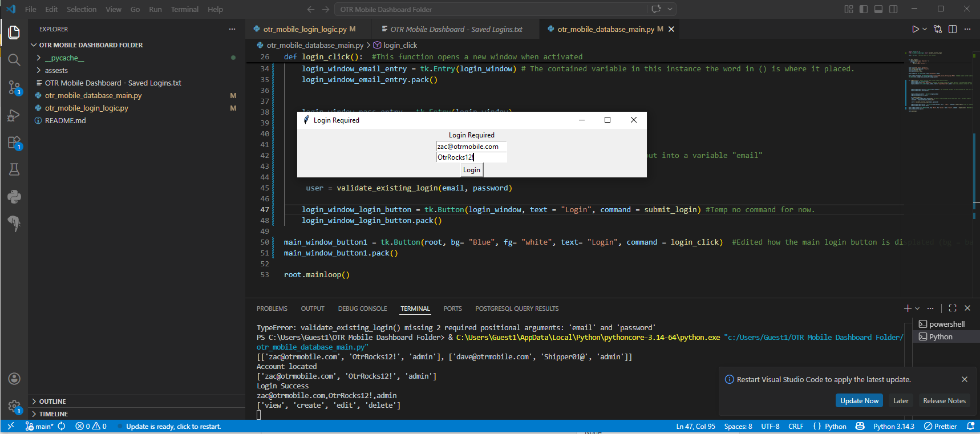Toggle the bottom Panel visibility
The image size is (980, 434).
tap(878, 9)
